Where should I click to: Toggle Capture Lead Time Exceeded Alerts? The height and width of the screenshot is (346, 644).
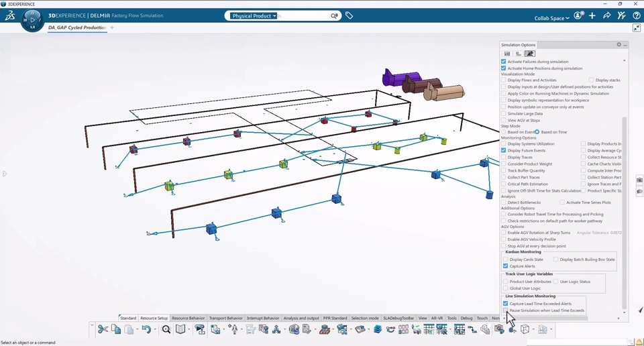506,304
